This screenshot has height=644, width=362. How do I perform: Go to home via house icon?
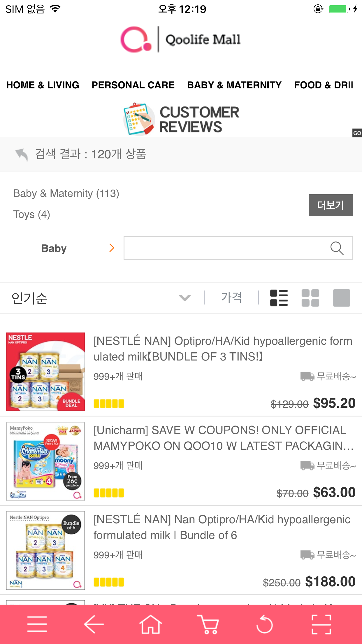(x=150, y=624)
